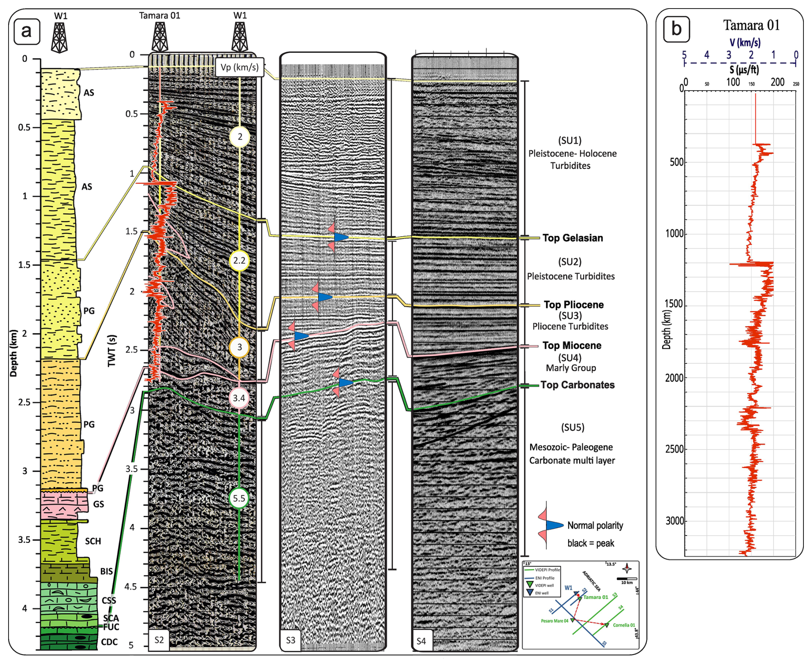The image size is (812, 667).
Task: Select the velocity circle labeled 3.4
Action: pos(239,398)
